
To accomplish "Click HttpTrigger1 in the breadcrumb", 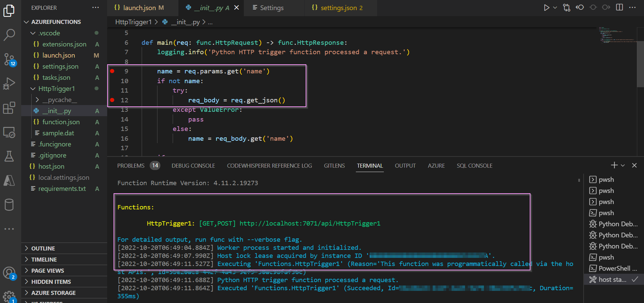I will tap(133, 22).
